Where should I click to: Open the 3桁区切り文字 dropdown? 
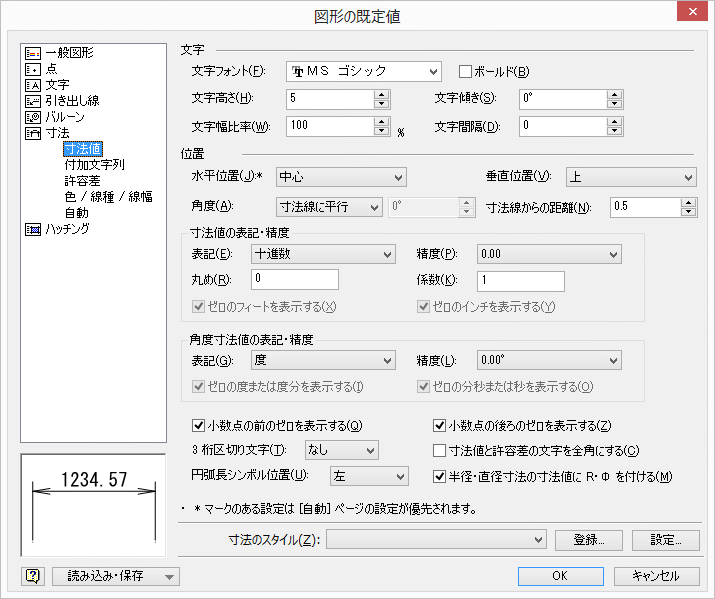(x=342, y=450)
